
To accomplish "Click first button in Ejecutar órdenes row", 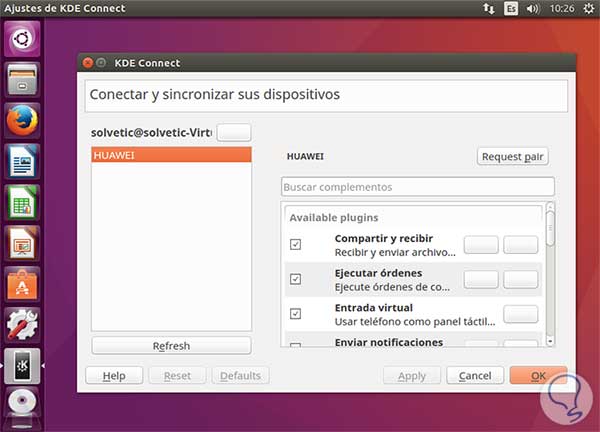I will pos(481,279).
